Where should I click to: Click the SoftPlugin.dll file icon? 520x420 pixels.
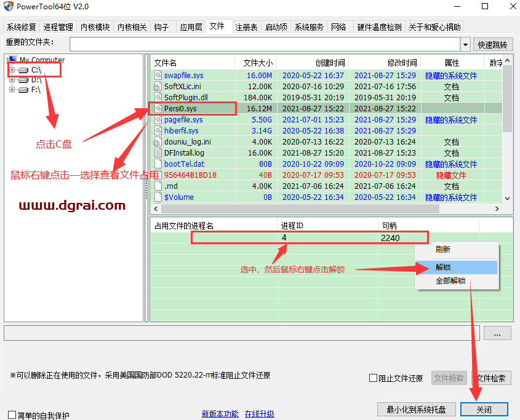pos(158,98)
